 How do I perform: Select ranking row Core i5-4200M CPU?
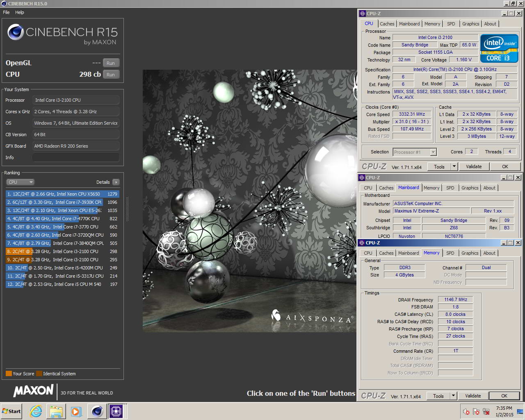pos(62,268)
